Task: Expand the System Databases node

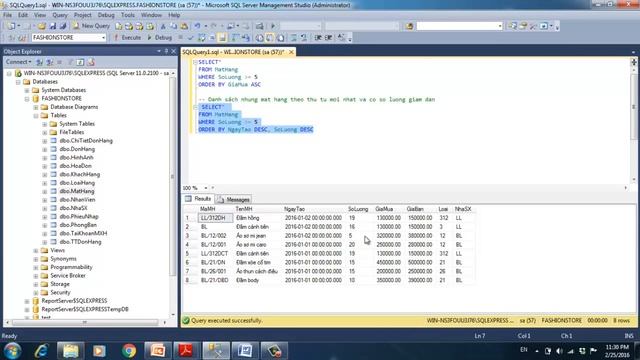Action: coord(27,90)
